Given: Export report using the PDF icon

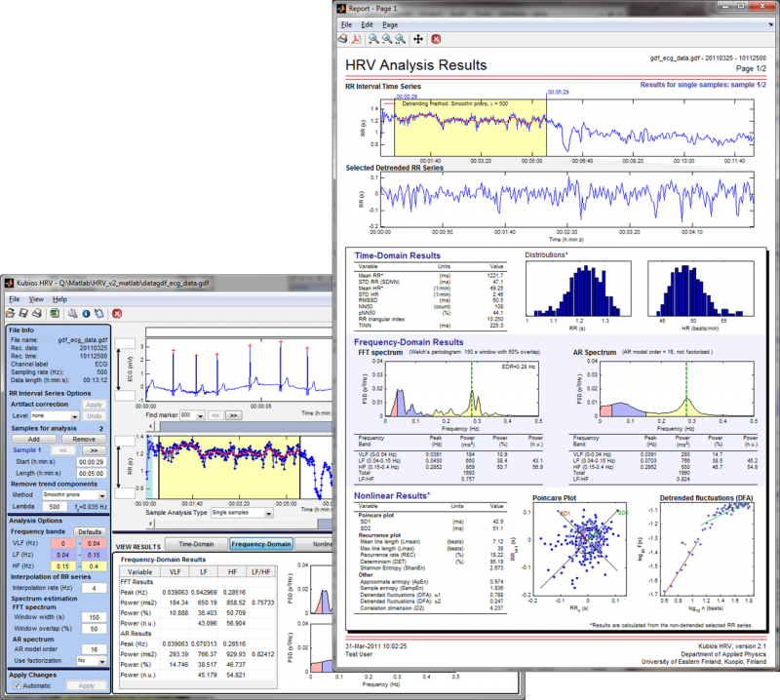Looking at the screenshot, I should click(x=357, y=39).
